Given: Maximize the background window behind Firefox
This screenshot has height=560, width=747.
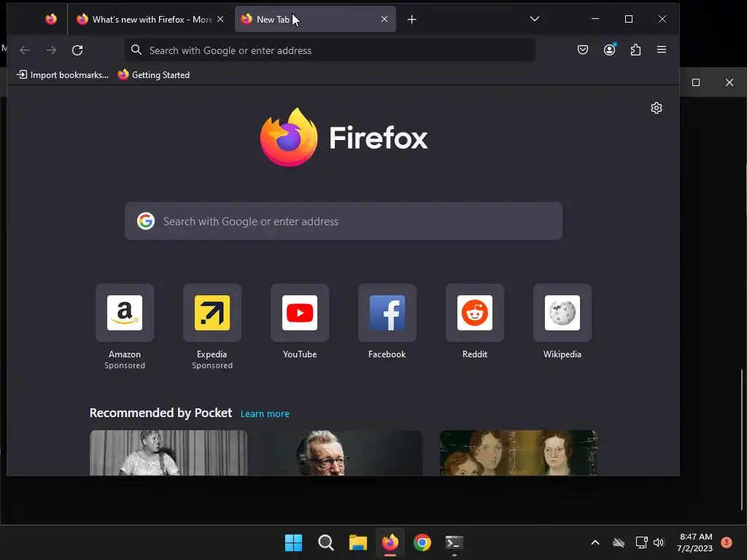Looking at the screenshot, I should (x=696, y=82).
